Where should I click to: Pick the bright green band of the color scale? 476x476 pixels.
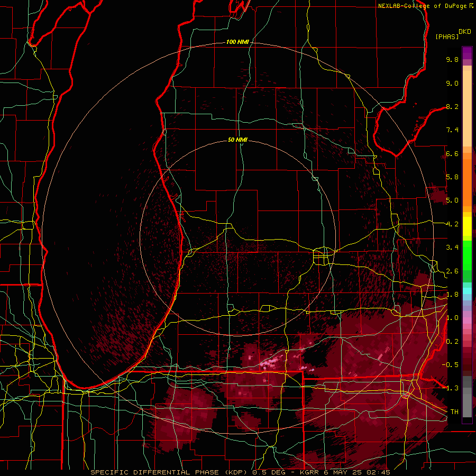pyautogui.click(x=467, y=255)
